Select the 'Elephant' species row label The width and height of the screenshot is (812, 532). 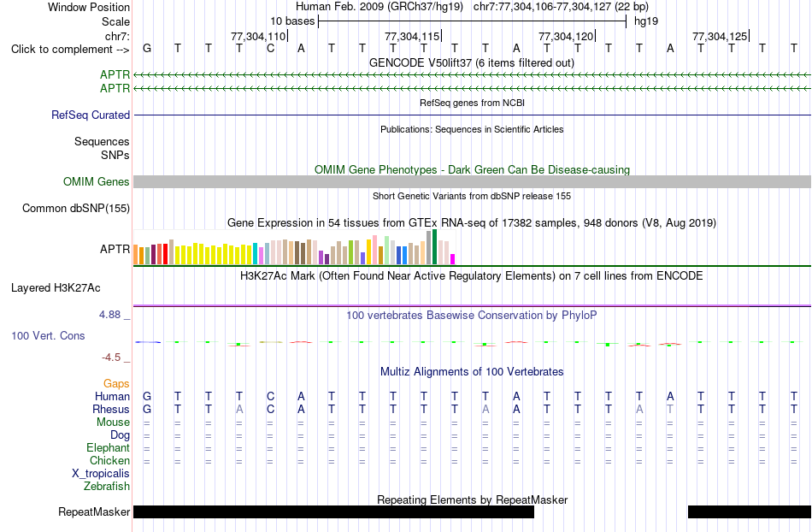(x=108, y=447)
